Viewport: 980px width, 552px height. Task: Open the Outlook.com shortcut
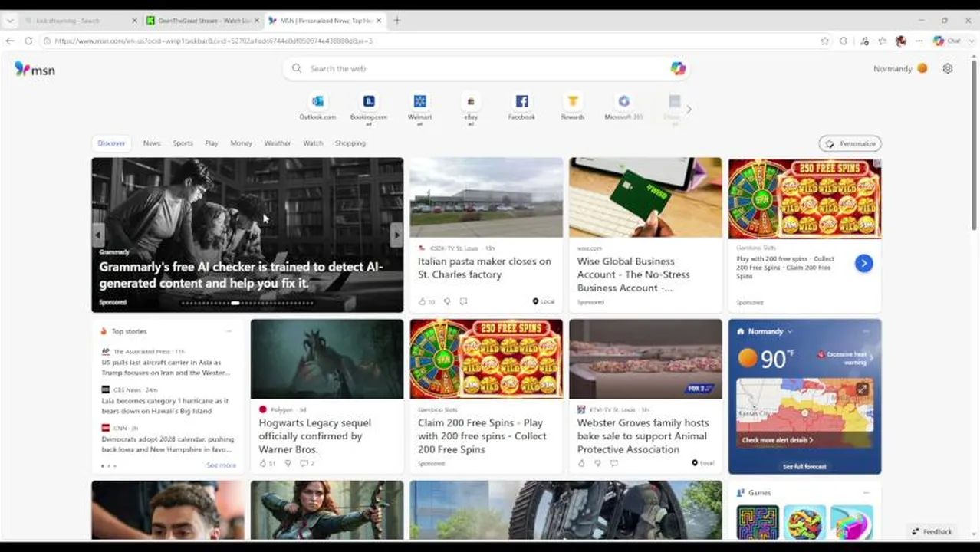(x=317, y=107)
